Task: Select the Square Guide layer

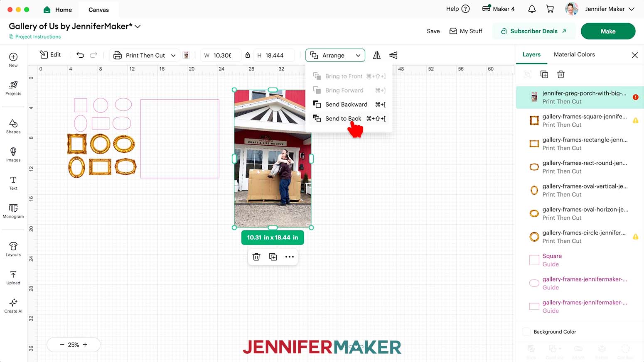Action: [580, 260]
